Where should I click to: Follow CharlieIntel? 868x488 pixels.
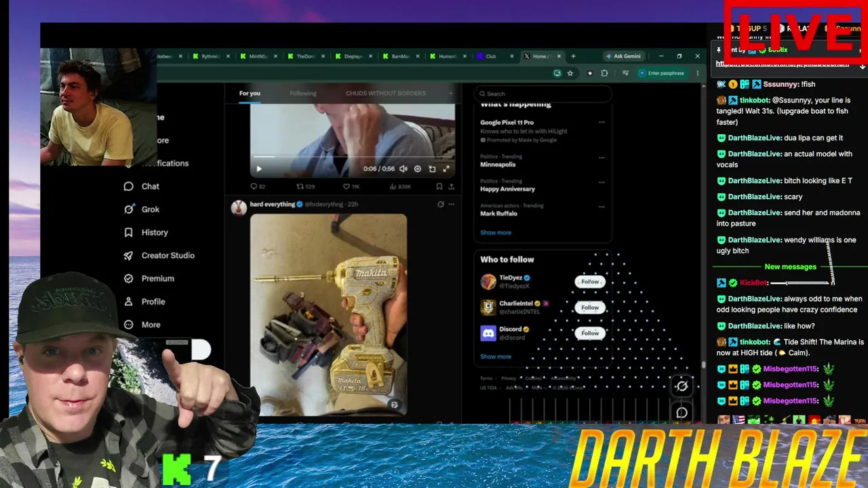tap(590, 308)
